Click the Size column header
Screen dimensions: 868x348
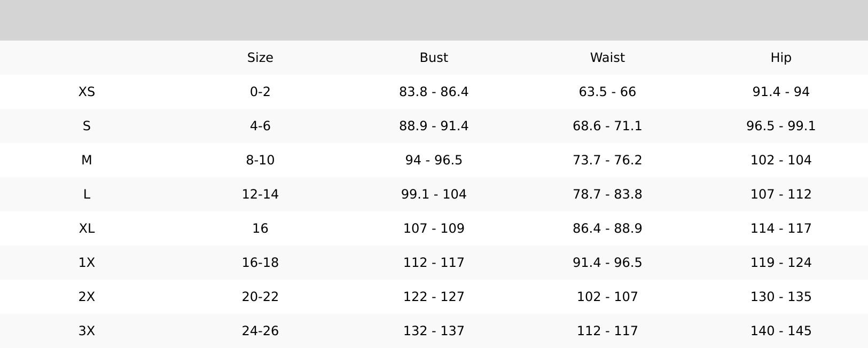(260, 58)
